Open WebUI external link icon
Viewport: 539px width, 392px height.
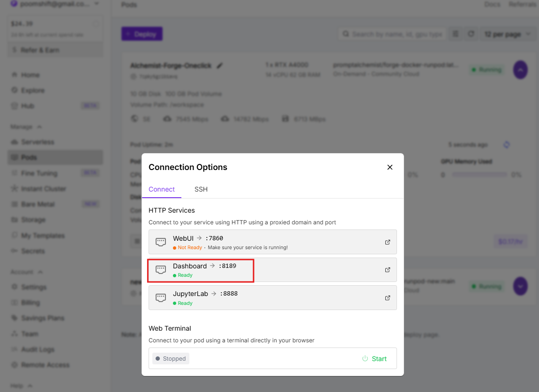[x=388, y=242]
